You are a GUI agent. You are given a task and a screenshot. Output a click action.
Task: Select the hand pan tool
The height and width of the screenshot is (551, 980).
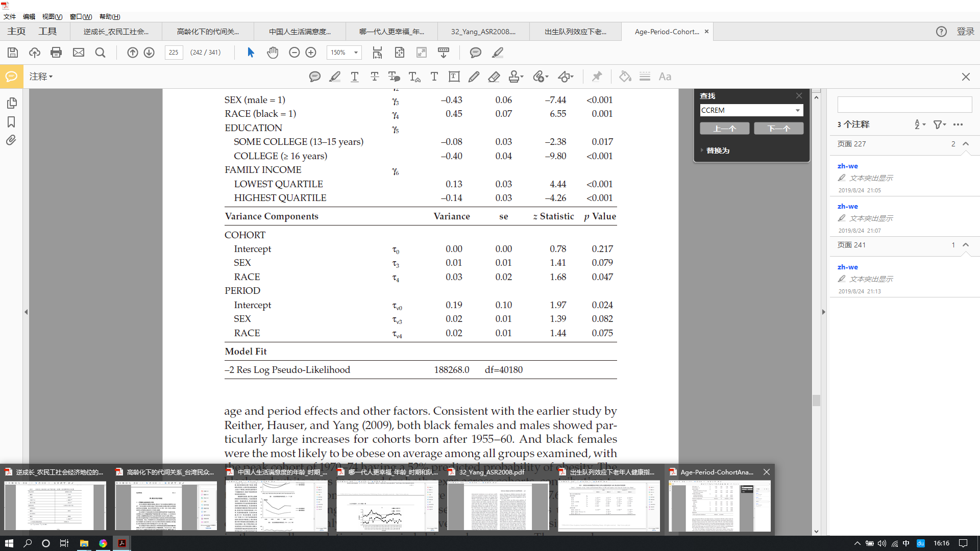click(x=273, y=53)
